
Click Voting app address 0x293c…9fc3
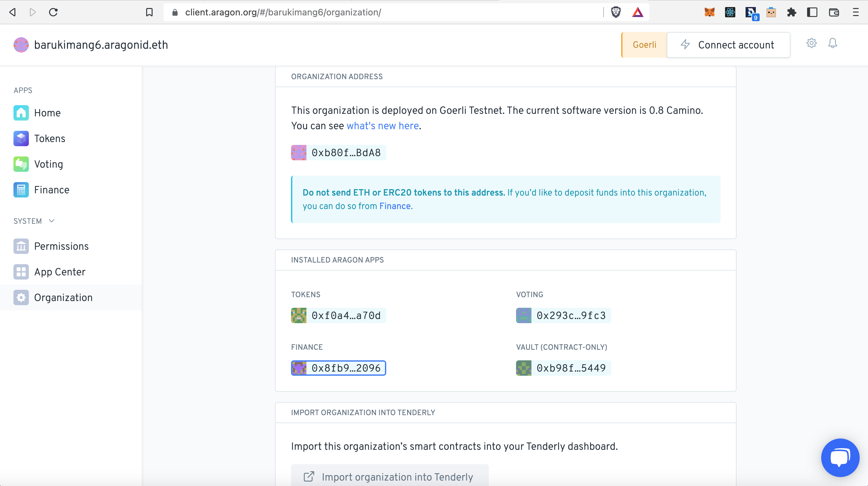click(563, 315)
